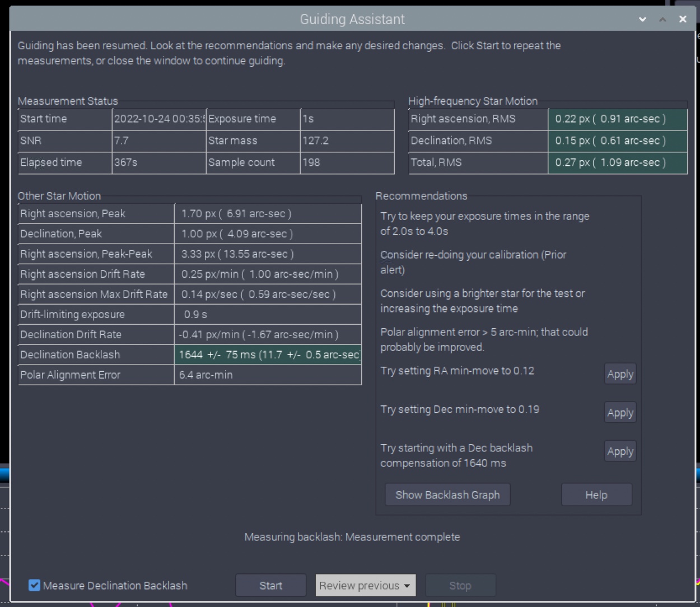The image size is (700, 607).
Task: Select the Declination RMS value
Action: click(618, 141)
